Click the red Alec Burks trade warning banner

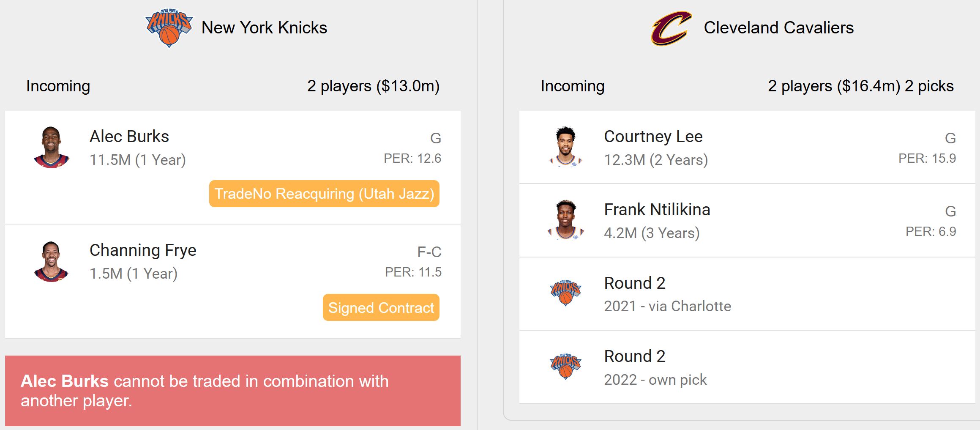233,391
